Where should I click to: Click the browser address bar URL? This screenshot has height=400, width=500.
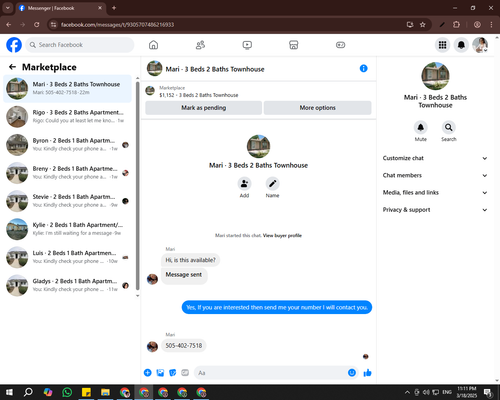(x=117, y=25)
